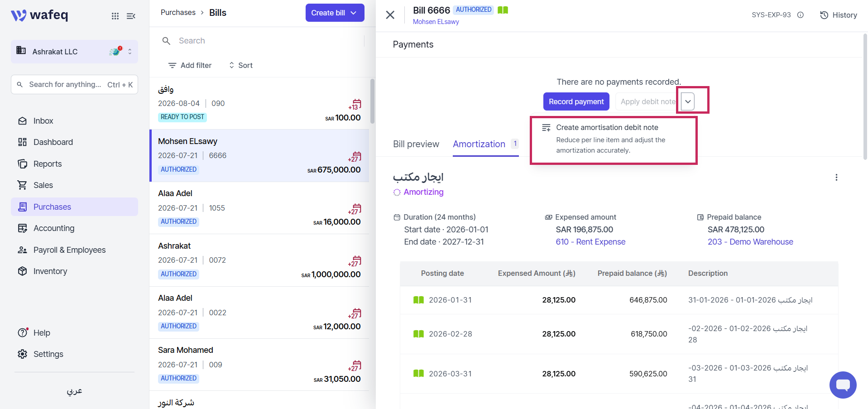Open the Settings gear in sidebar
868x409 pixels.
(x=22, y=354)
